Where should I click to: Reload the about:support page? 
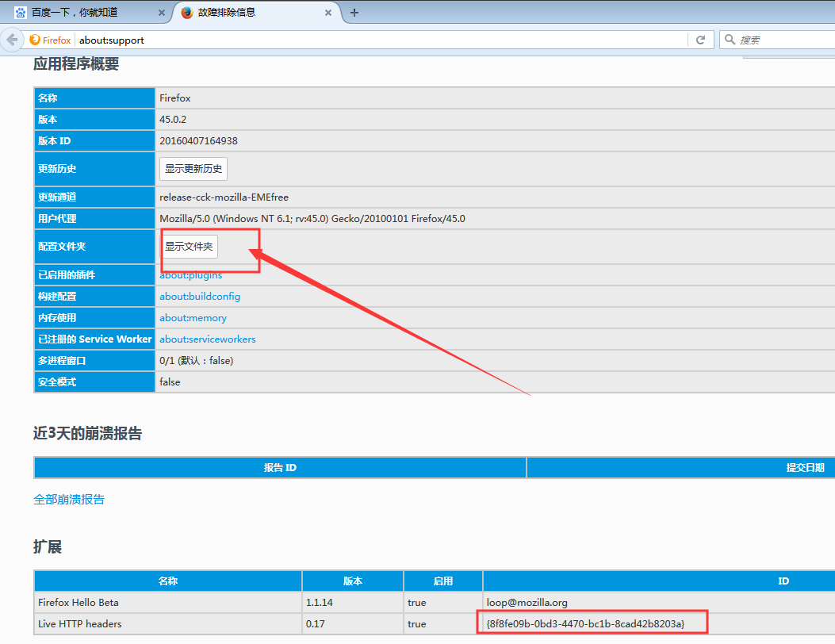click(701, 40)
